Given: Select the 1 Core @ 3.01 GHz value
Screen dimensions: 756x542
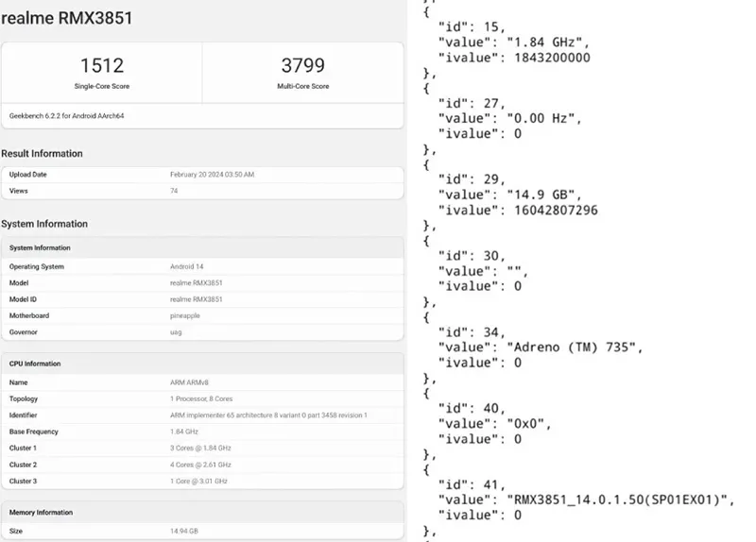Looking at the screenshot, I should pos(198,482).
